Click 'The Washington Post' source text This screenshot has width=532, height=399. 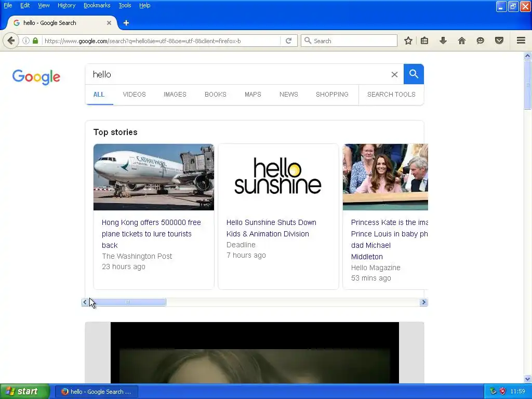tap(137, 256)
